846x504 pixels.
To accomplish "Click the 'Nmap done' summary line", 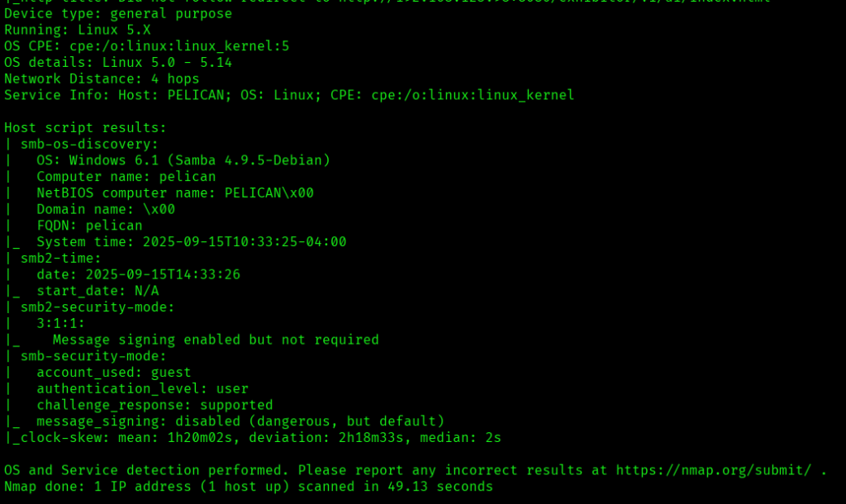I will [248, 487].
